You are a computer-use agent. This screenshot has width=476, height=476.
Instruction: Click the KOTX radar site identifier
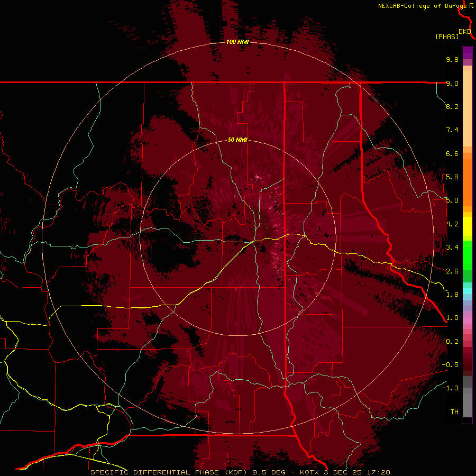point(309,472)
